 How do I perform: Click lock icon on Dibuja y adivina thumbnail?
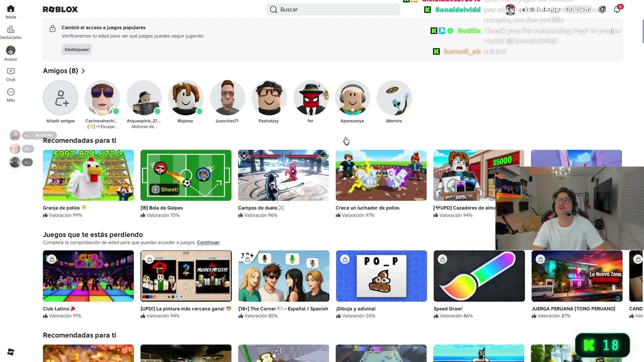click(345, 259)
